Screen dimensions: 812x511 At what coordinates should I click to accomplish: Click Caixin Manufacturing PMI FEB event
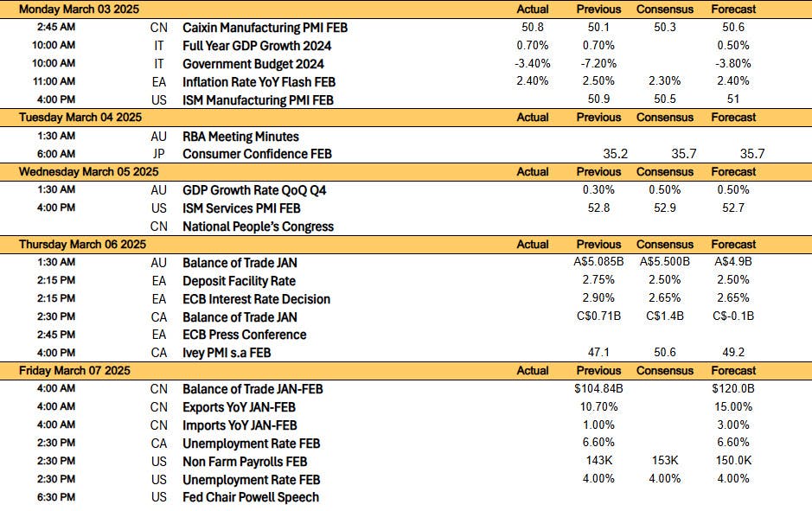click(x=265, y=28)
